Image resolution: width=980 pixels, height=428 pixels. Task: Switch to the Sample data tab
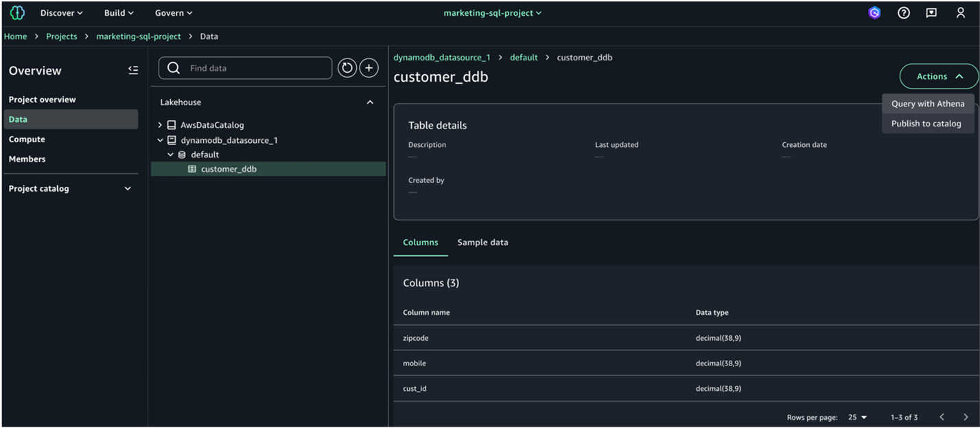click(x=482, y=243)
